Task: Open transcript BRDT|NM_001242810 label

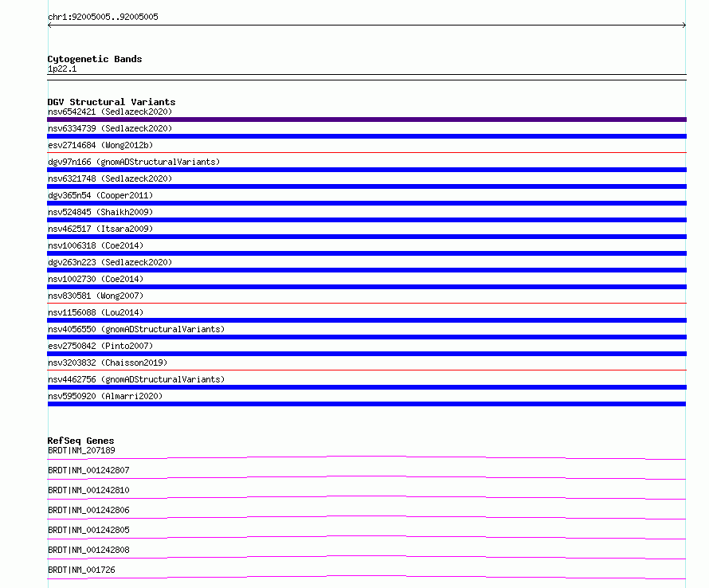Action: click(x=88, y=490)
